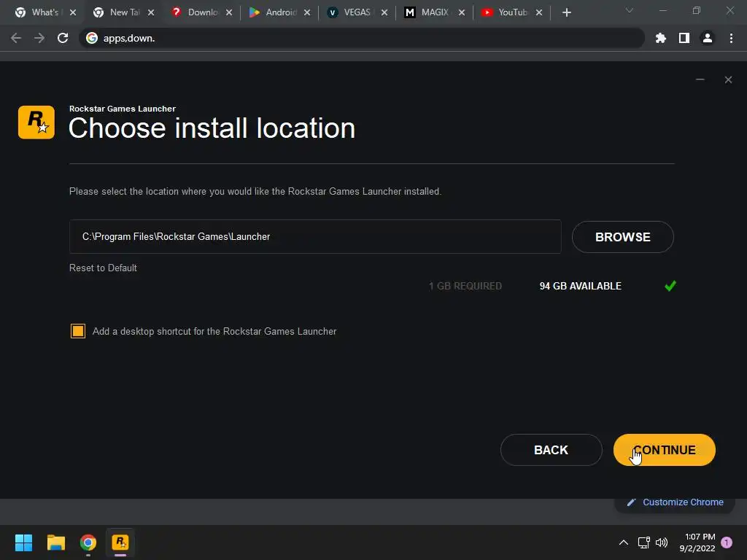The width and height of the screenshot is (747, 560).
Task: Open the Chrome side panel
Action: click(684, 38)
